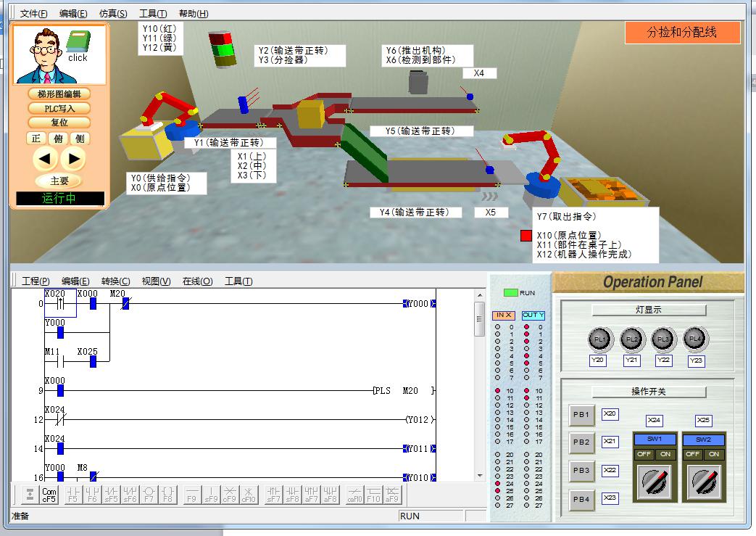Click the PL4 lamp indicator
Screen dimensions: 756x536
tap(695, 339)
